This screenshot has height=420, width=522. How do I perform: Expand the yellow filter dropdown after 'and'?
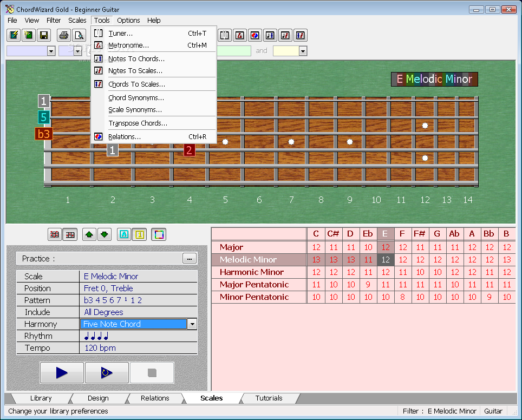tap(303, 51)
